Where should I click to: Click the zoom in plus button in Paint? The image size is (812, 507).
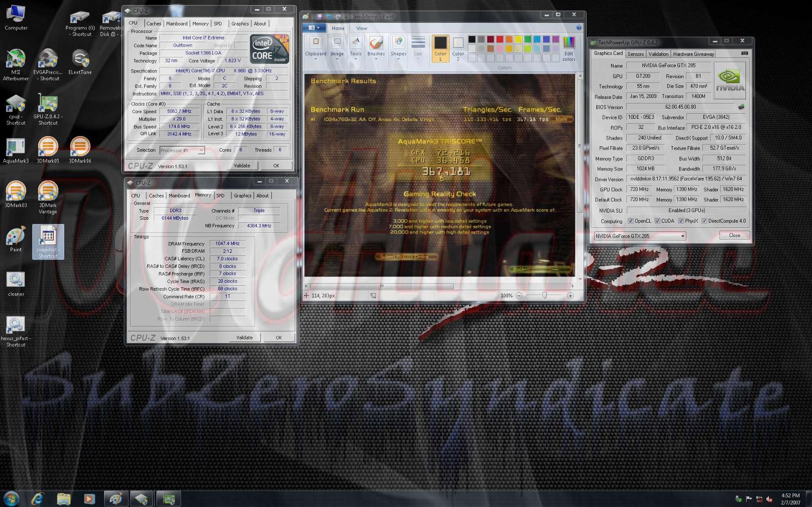pyautogui.click(x=570, y=295)
